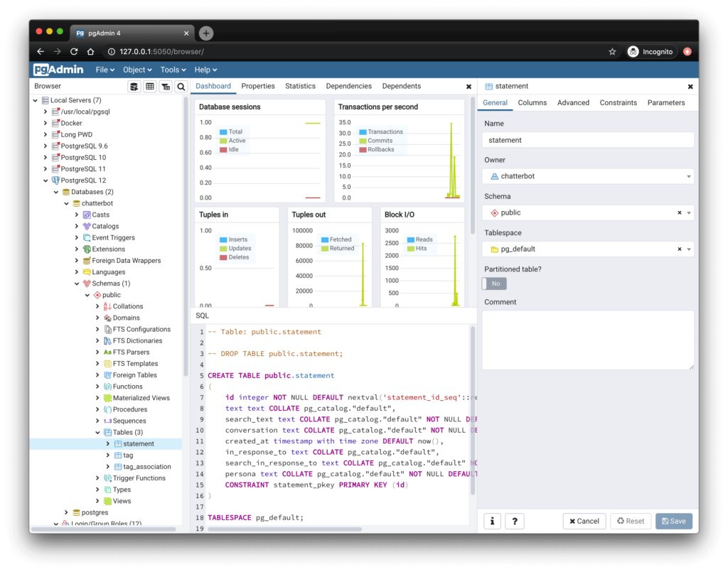
Task: Click the SQL help info icon
Action: click(x=492, y=521)
